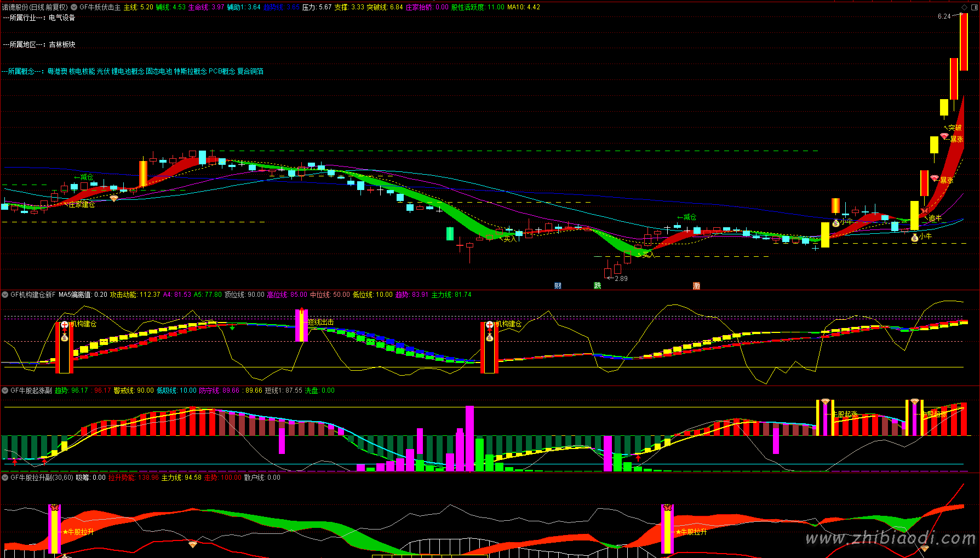This screenshot has height=558, width=980.
Task: Click the money bag icon beside 小牛 under 追牛
Action: click(x=915, y=237)
